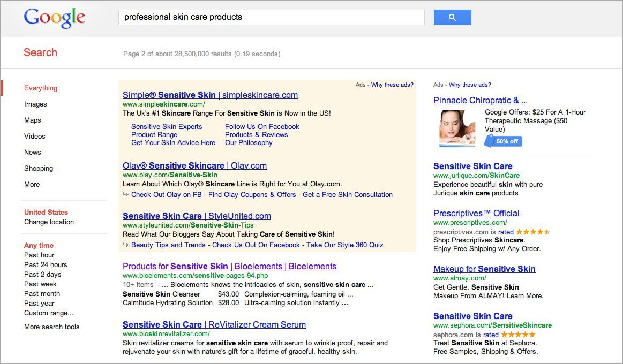Filter results to Past month
The height and width of the screenshot is (364, 623).
(42, 294)
